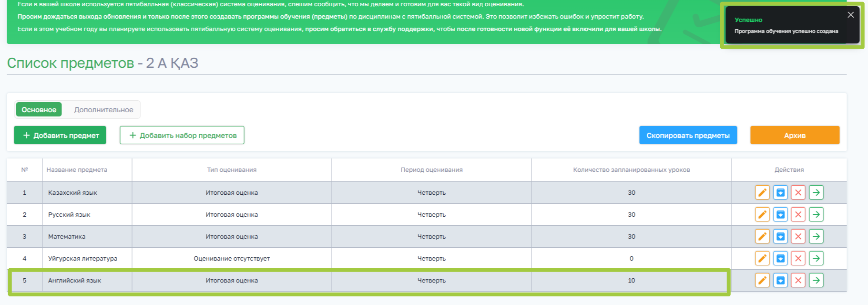The image size is (868, 305).
Task: Edit the Русский язык subject with pencil icon
Action: click(x=762, y=214)
